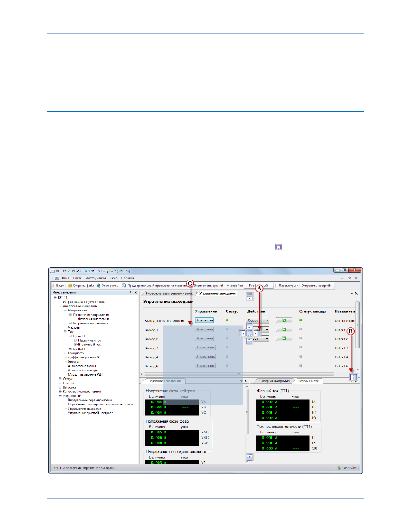Select the Первичный ток tab
Image resolution: width=411 pixels, height=532 pixels.
click(308, 381)
